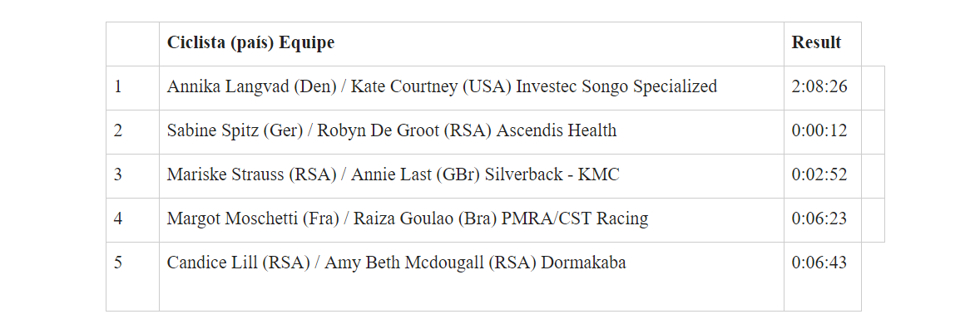Screen dimensions: 980x324
Task: Select the Mariske Strauss / Annie Last row
Action: [x=495, y=176]
